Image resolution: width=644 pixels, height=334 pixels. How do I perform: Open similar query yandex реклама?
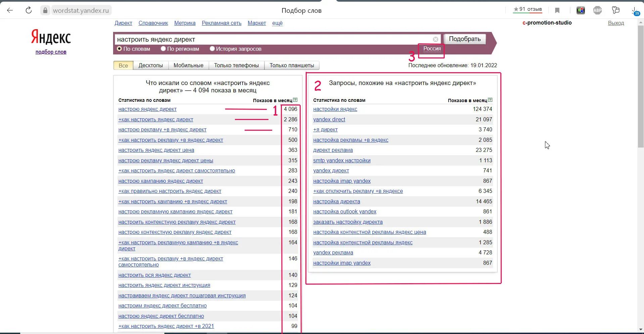[333, 253]
